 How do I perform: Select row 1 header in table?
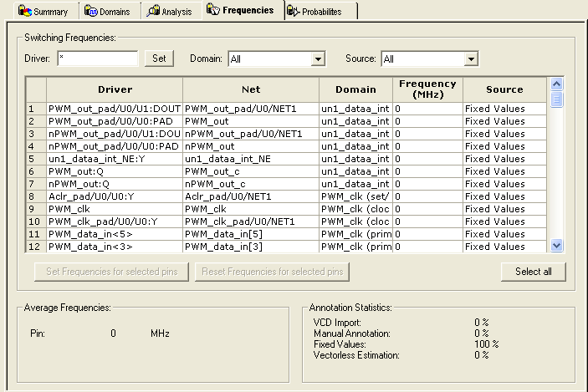(x=35, y=109)
